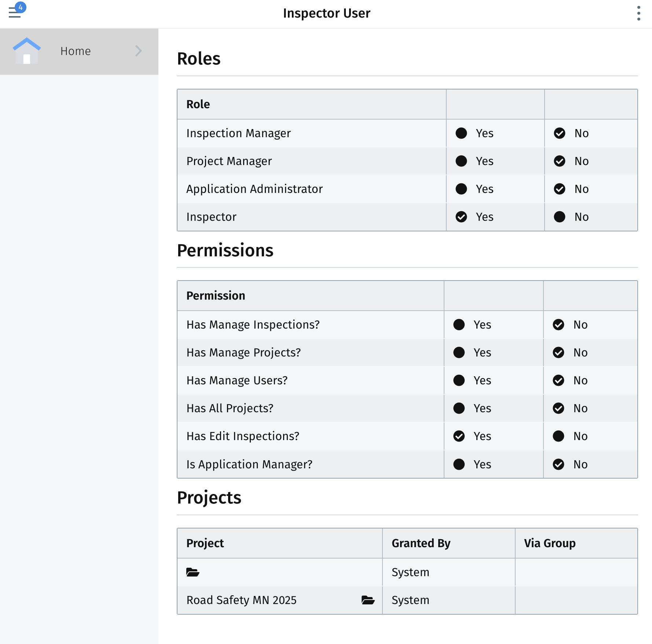Viewport: 652px width, 644px height.
Task: Click the Inspector User page title
Action: point(326,13)
